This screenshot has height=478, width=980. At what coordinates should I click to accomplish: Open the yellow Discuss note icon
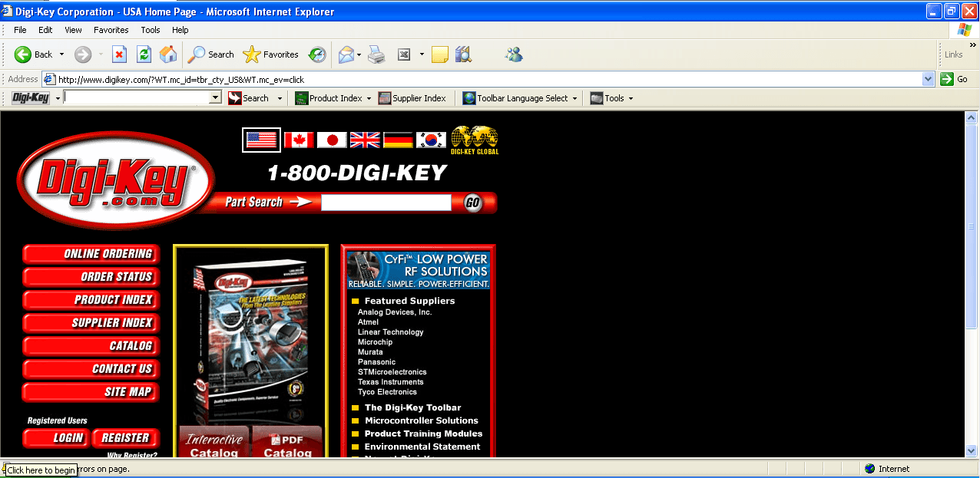[x=439, y=54]
